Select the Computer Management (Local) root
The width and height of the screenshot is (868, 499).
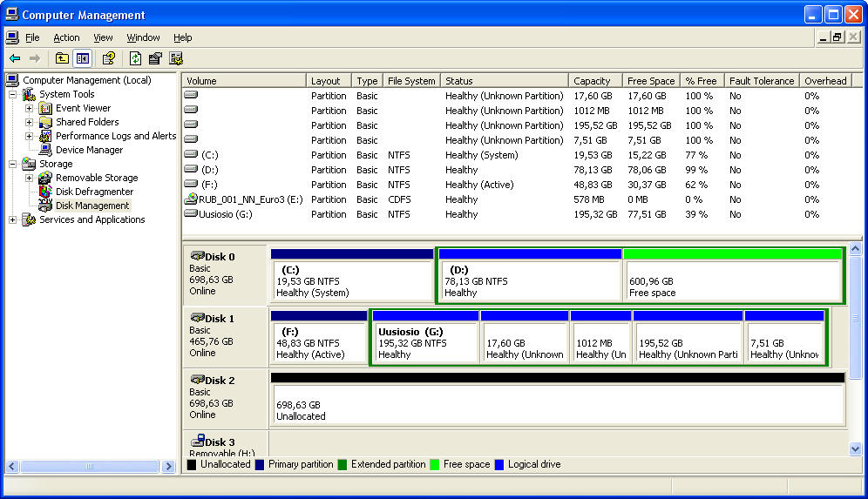(x=87, y=80)
